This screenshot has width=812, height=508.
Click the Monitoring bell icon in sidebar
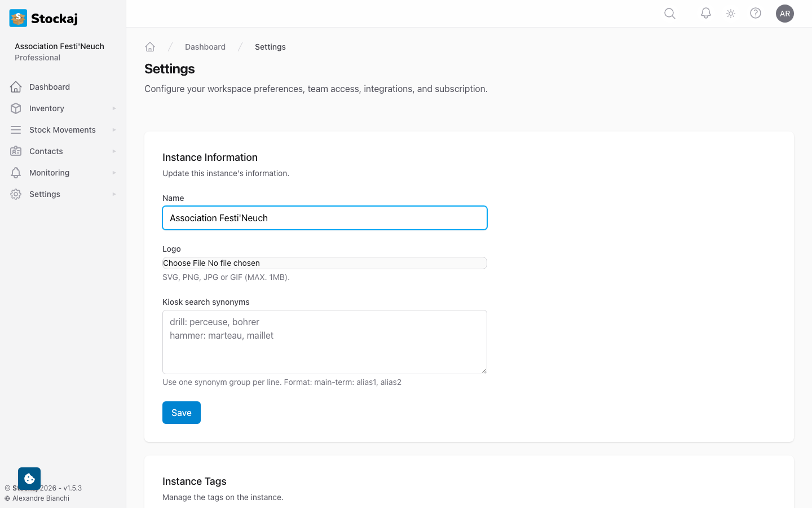point(16,173)
